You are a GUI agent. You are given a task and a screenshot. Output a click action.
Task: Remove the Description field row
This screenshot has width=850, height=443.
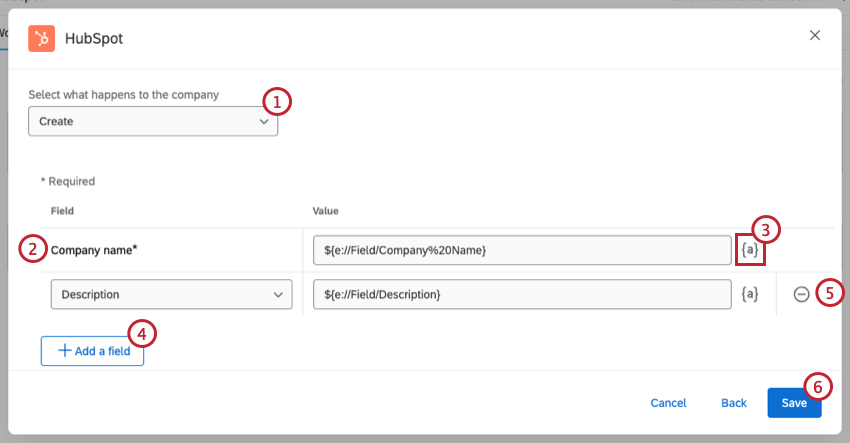(x=801, y=295)
